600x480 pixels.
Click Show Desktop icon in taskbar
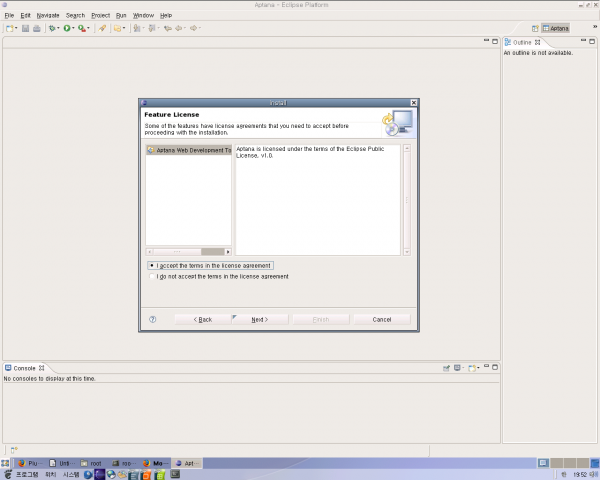tap(5, 463)
